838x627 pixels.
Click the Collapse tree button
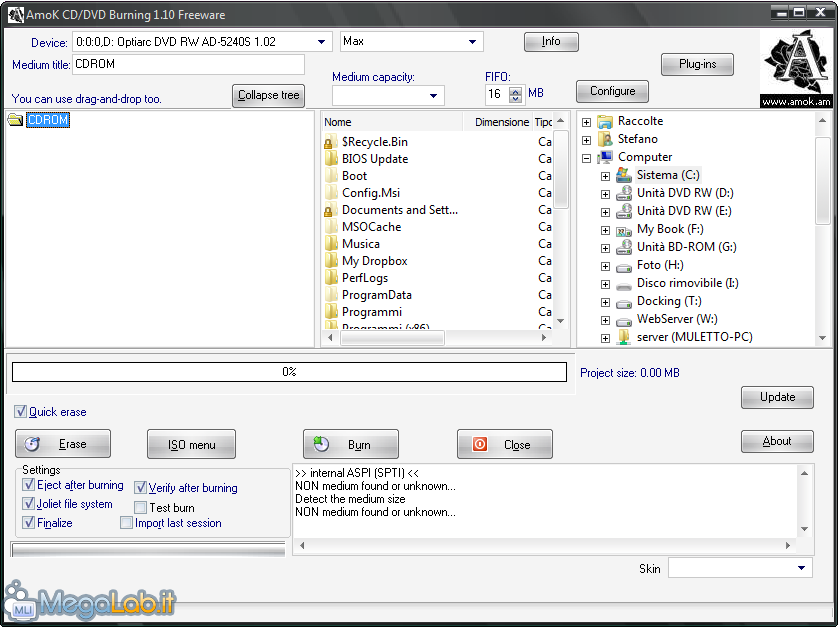[x=268, y=95]
